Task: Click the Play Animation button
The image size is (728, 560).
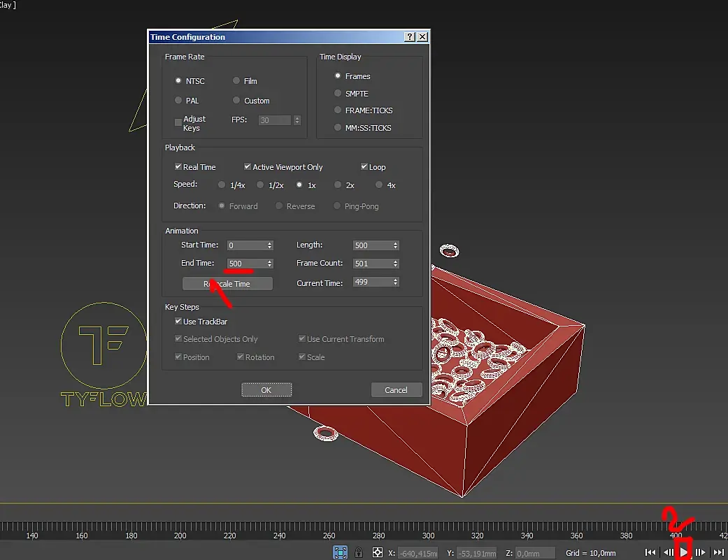Action: point(684,552)
